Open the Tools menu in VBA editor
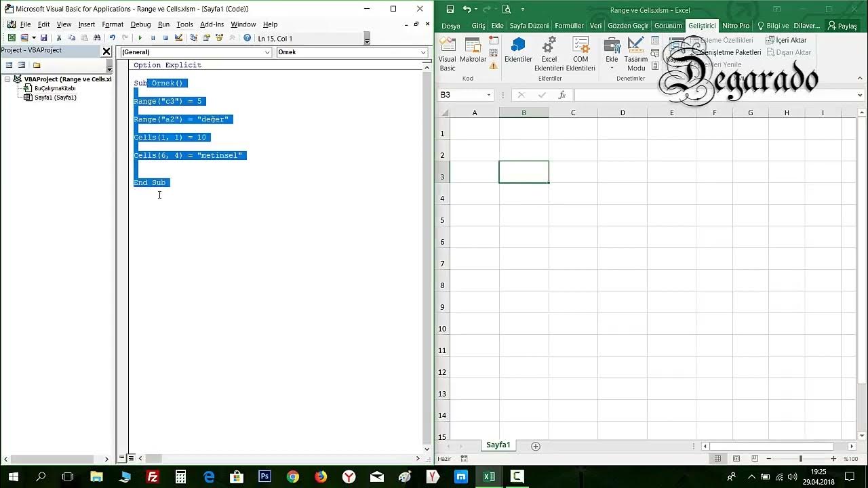 tap(184, 24)
